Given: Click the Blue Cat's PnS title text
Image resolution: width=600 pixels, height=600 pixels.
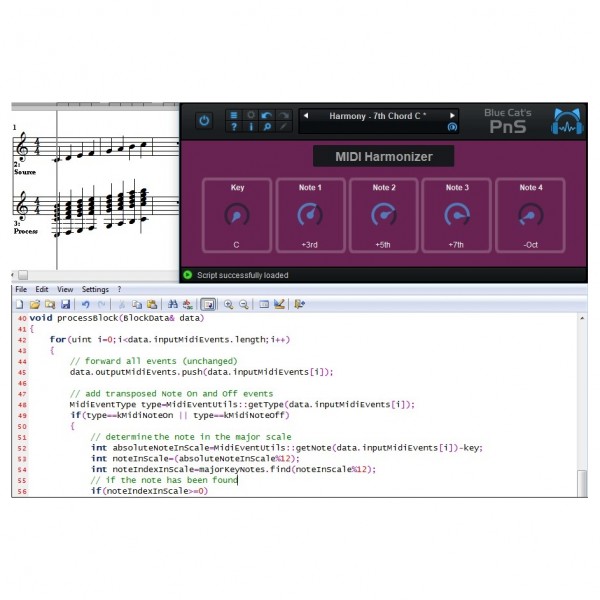Looking at the screenshot, I should 508,121.
